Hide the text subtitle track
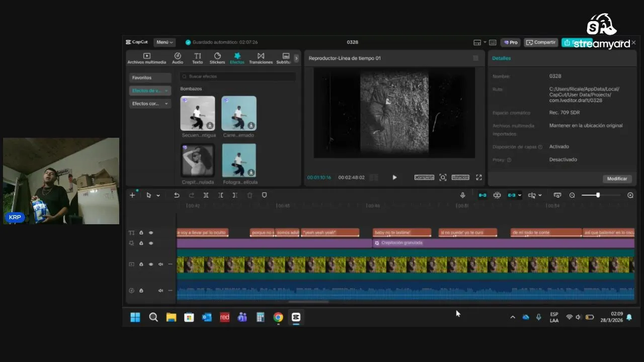This screenshot has height=362, width=644. (151, 233)
